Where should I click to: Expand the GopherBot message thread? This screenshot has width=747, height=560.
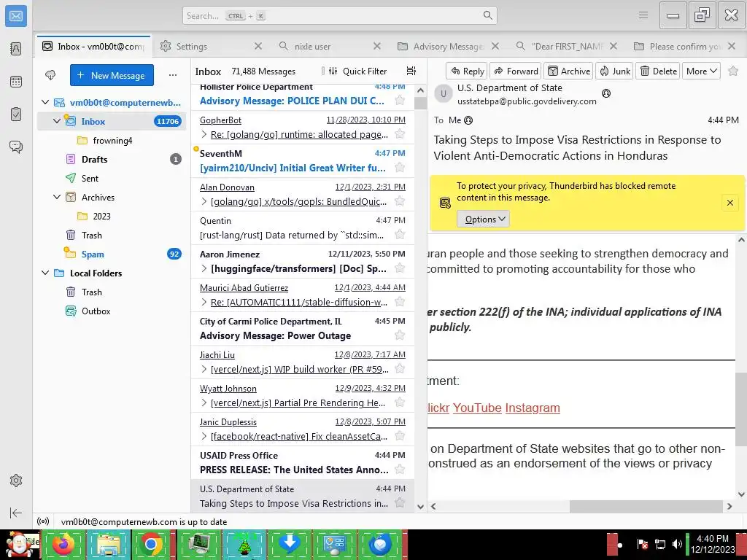click(204, 134)
